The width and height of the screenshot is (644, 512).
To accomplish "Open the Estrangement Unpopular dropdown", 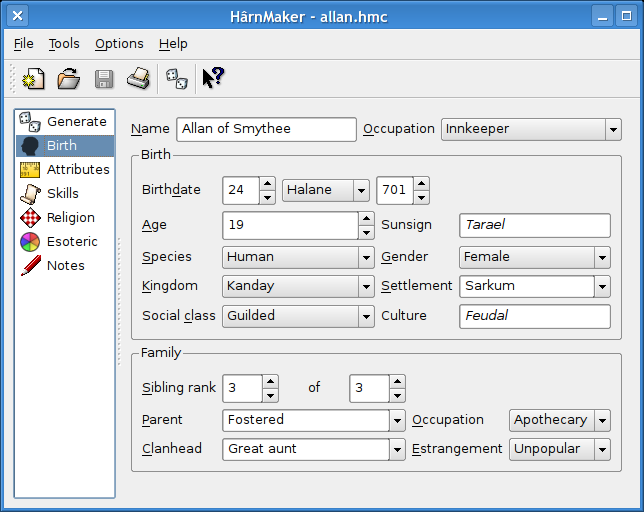I will coord(560,450).
